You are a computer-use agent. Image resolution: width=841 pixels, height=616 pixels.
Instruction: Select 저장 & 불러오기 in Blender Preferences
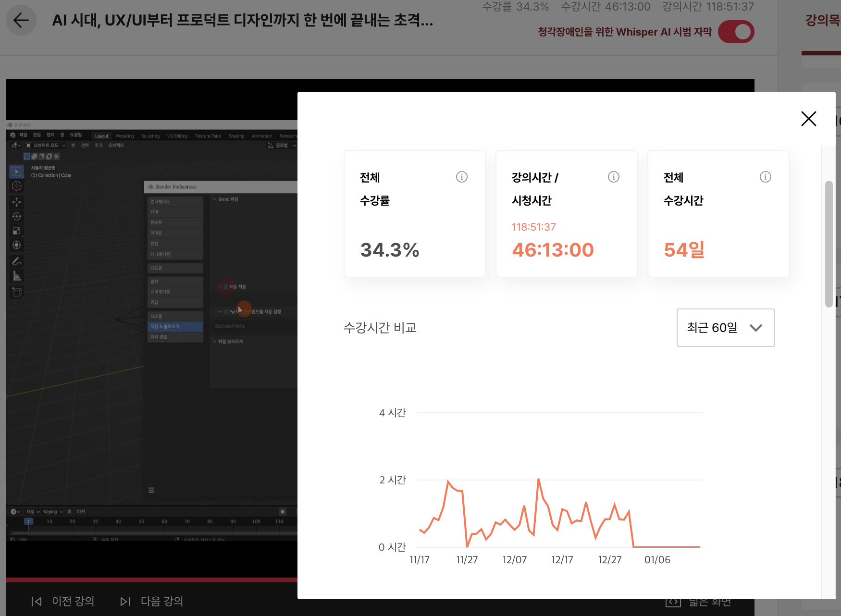(175, 326)
